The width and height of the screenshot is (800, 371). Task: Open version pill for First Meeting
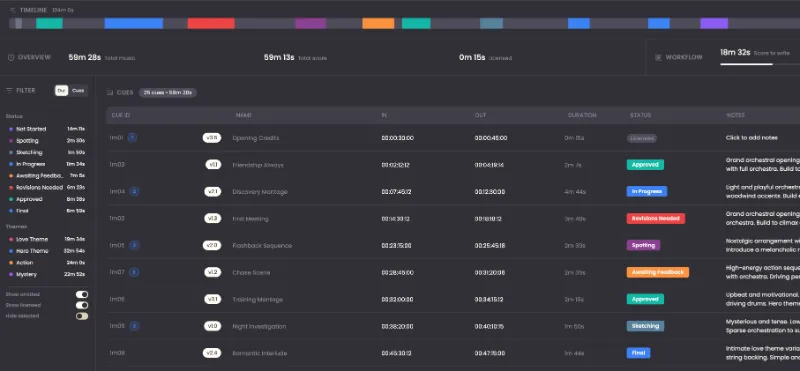click(212, 218)
